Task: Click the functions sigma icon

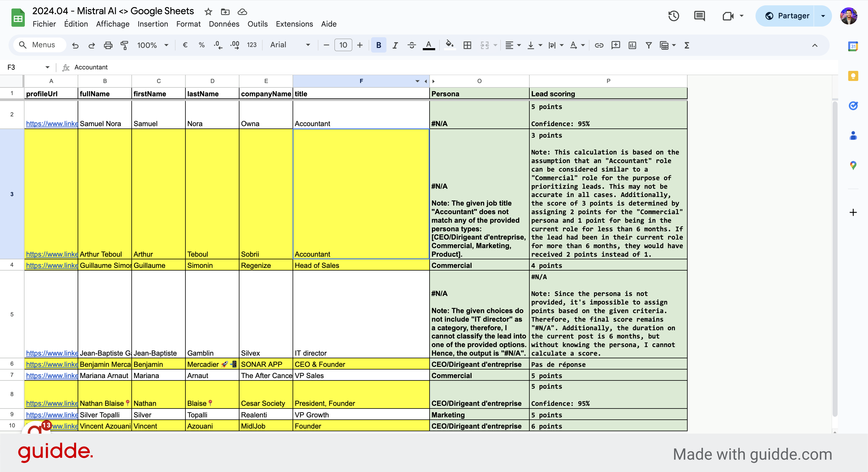Action: (x=687, y=45)
